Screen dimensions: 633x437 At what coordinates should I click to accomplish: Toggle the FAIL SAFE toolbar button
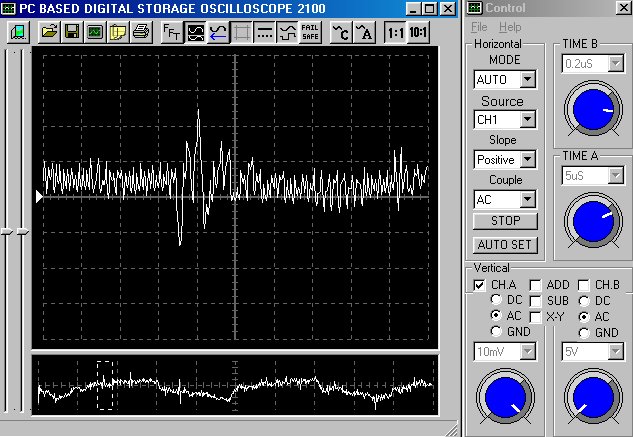[x=310, y=31]
